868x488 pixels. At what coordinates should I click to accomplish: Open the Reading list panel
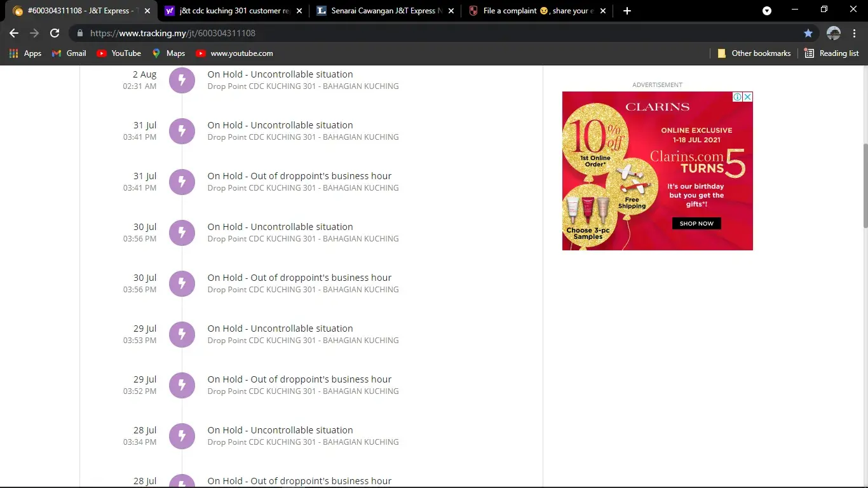(831, 53)
